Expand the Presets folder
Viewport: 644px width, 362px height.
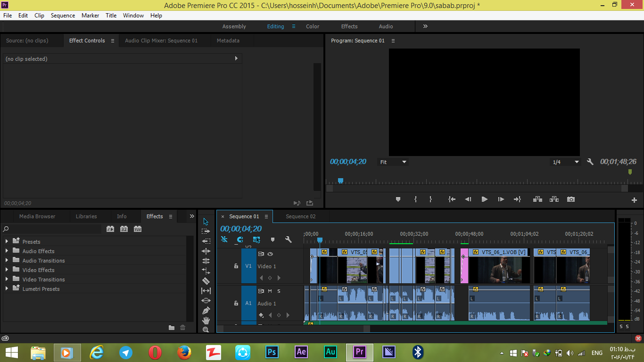[x=7, y=241]
